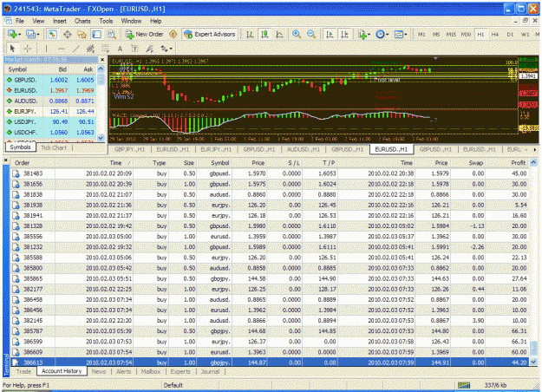Close the Terminal panel

5,160
